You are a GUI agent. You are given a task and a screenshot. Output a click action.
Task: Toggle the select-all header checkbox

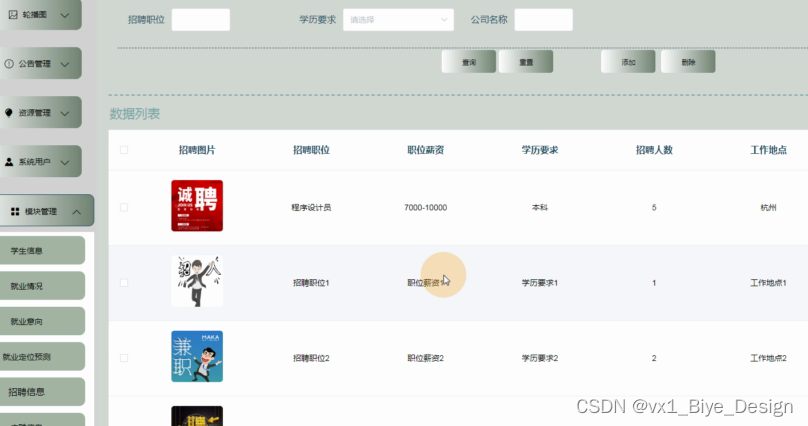pyautogui.click(x=124, y=150)
